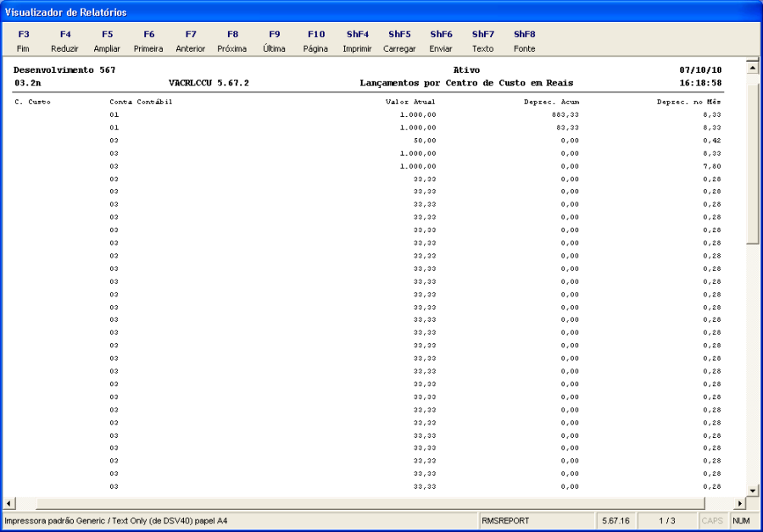Click the '03.2n' text in report header
Image resolution: width=763 pixels, height=532 pixels.
(28, 83)
